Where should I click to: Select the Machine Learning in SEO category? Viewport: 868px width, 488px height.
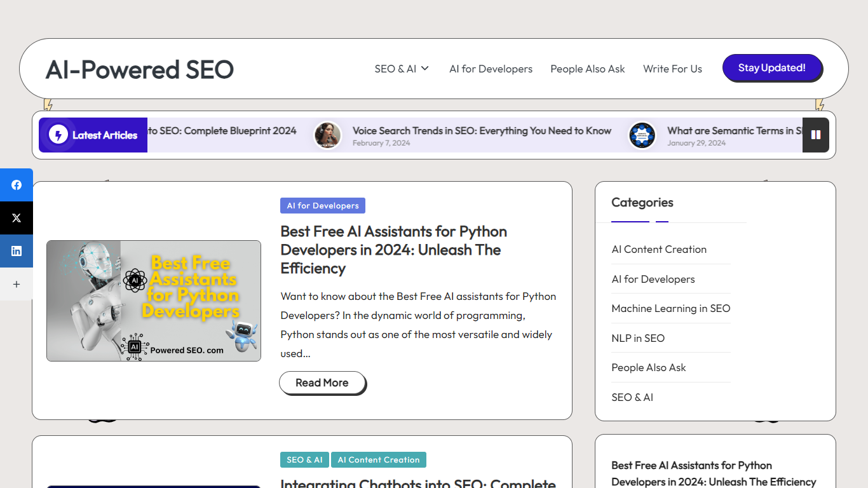[x=670, y=308]
